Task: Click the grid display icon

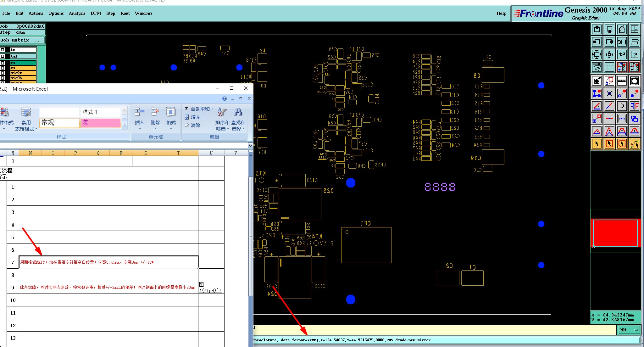Action: 609,67
